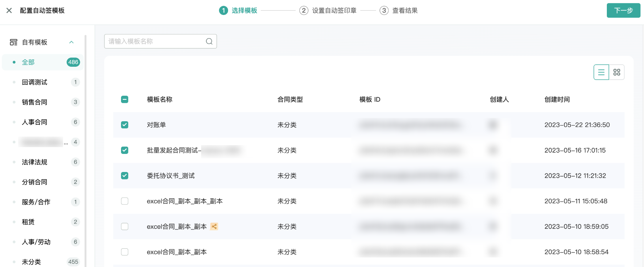
Task: Click the date 2023-05-16 17:01:15
Action: pyautogui.click(x=575, y=150)
